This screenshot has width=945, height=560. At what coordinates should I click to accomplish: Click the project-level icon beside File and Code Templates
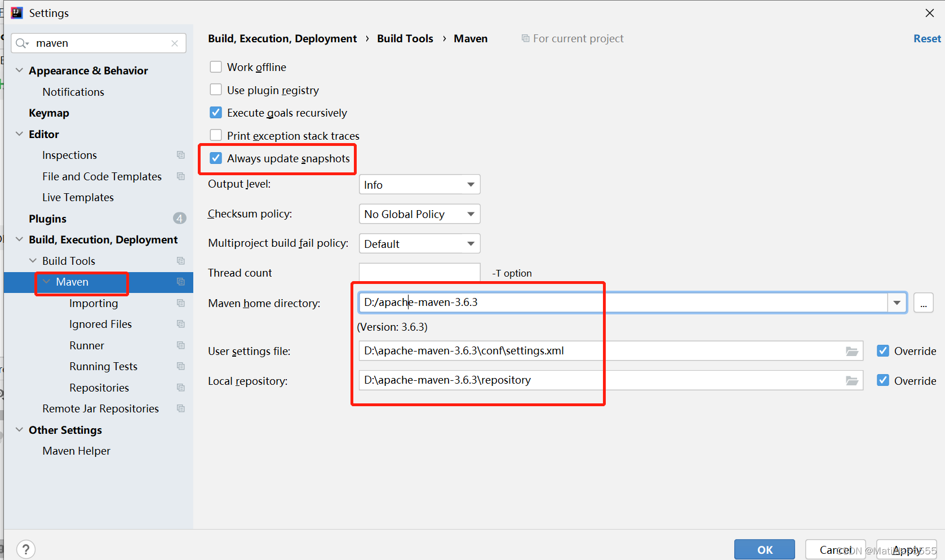181,176
